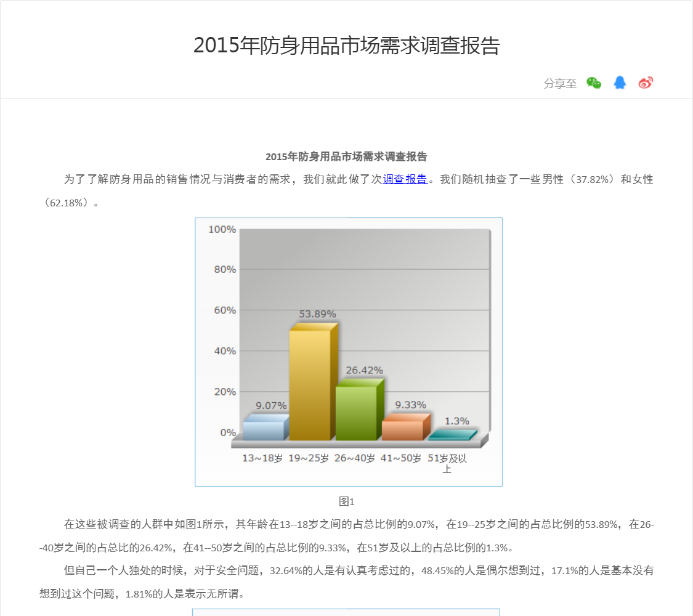
Task: Click the paragraph starting 但自己一个人独处的时候
Action: point(346,582)
